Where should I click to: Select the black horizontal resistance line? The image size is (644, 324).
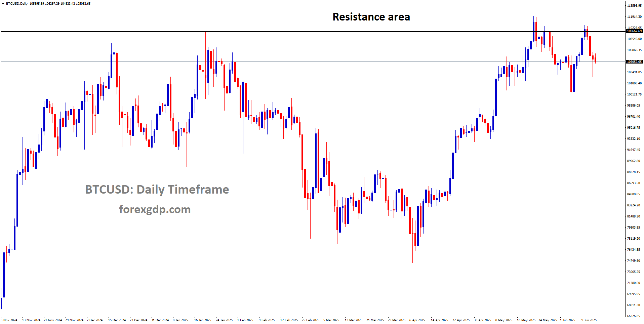point(313,31)
